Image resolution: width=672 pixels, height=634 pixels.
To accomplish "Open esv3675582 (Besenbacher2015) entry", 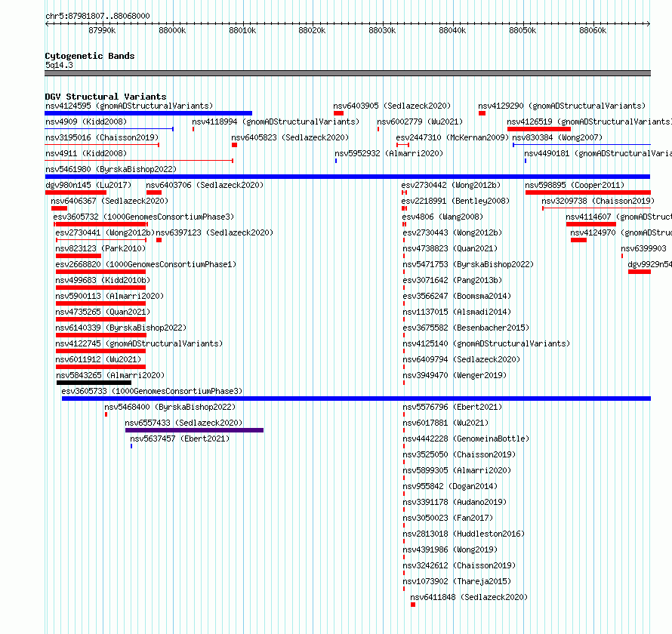I will pos(466,328).
